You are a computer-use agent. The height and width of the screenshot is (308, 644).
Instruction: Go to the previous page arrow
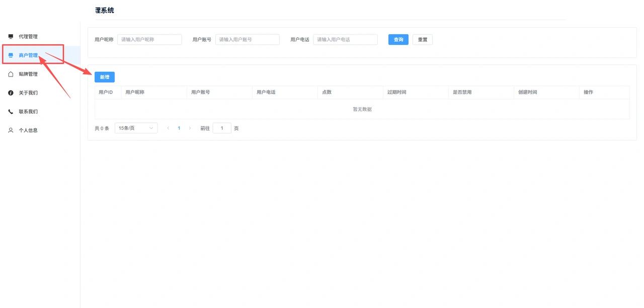point(168,128)
